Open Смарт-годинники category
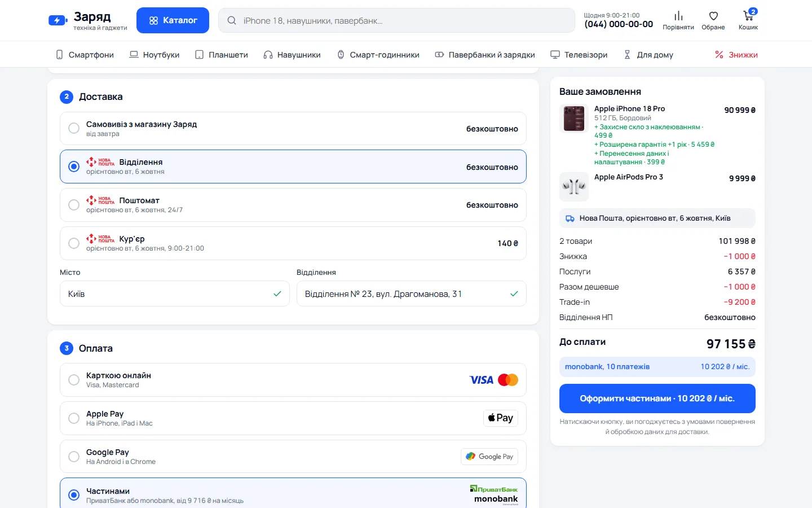This screenshot has width=812, height=508. 378,55
